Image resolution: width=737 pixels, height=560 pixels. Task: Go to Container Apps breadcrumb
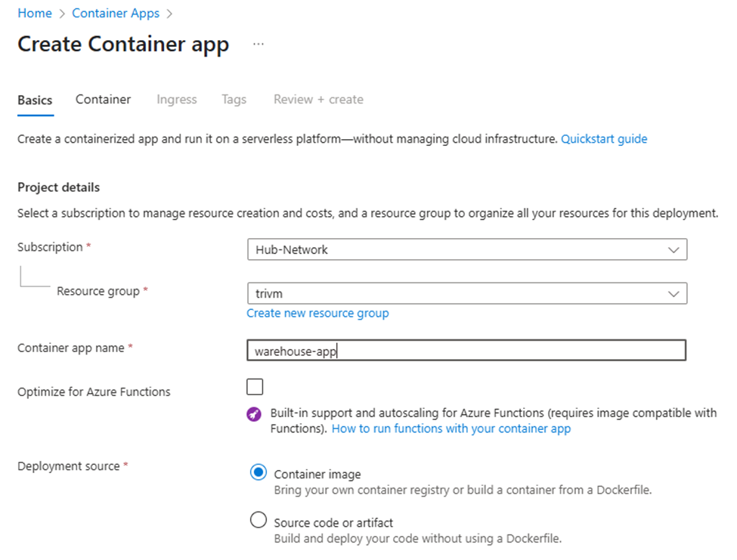[116, 13]
